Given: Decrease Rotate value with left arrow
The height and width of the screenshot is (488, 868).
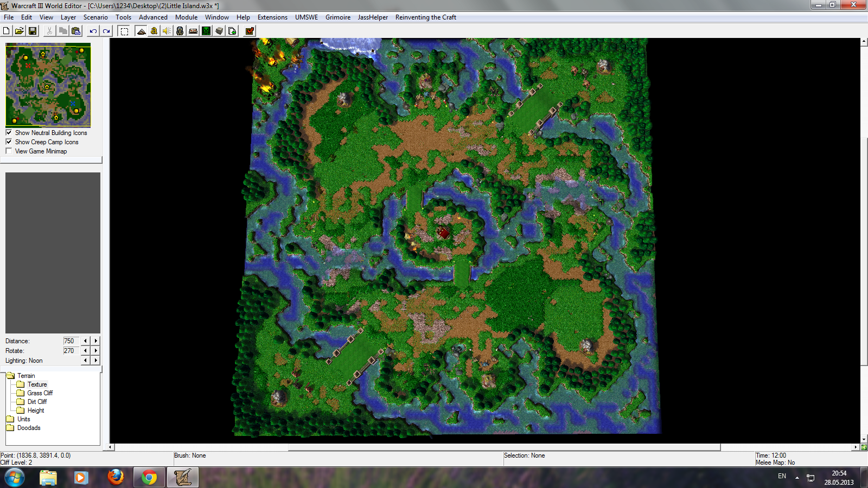Looking at the screenshot, I should [x=85, y=350].
